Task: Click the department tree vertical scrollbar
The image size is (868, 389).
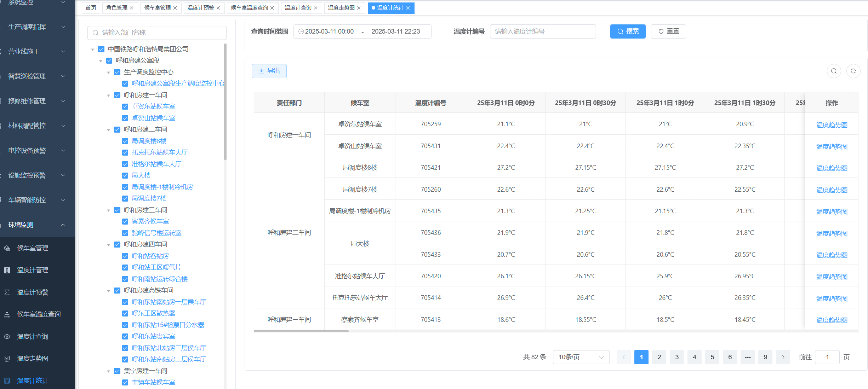Action: click(225, 102)
